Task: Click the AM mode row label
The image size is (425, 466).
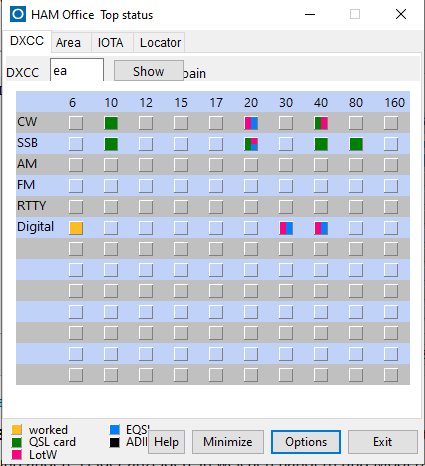Action: [x=27, y=164]
